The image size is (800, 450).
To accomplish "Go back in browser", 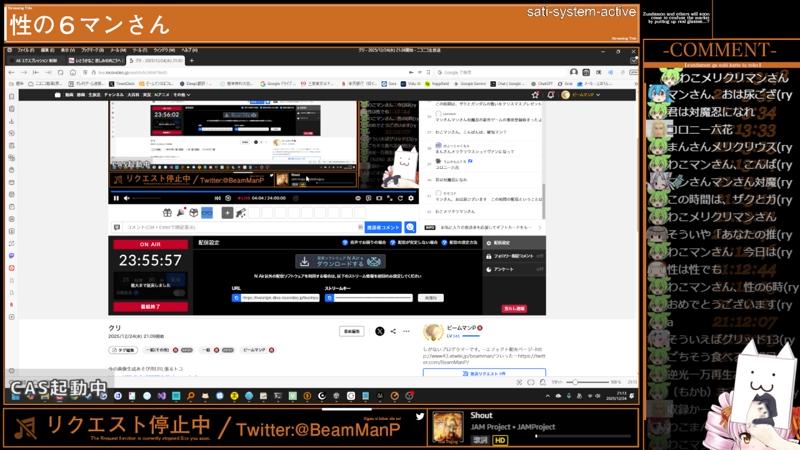I will (x=11, y=72).
